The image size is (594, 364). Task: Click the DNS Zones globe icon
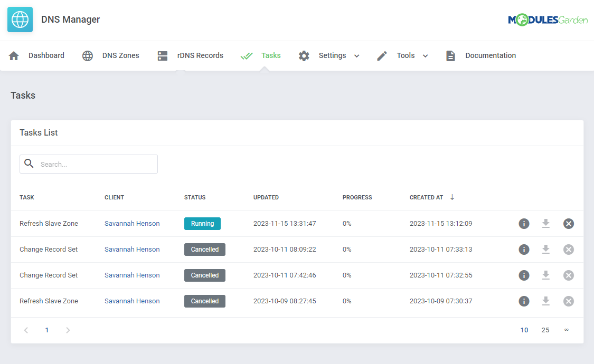point(88,55)
